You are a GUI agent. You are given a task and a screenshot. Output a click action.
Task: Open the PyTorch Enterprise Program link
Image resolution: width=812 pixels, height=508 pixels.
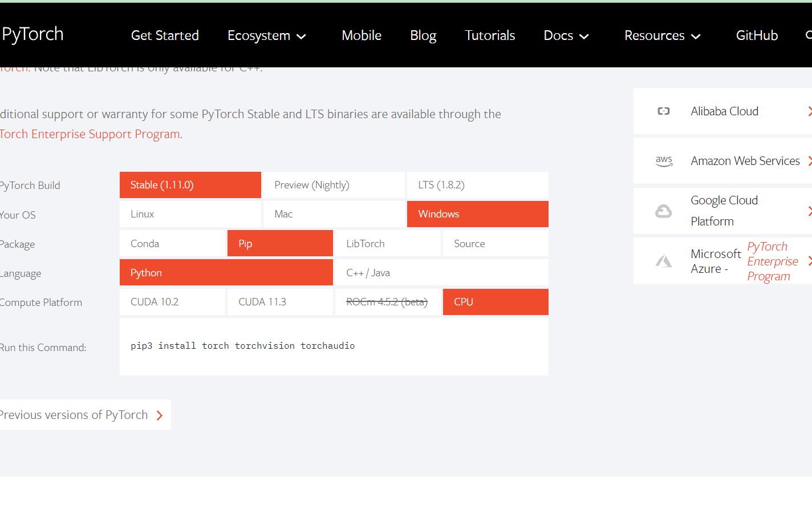(x=772, y=261)
